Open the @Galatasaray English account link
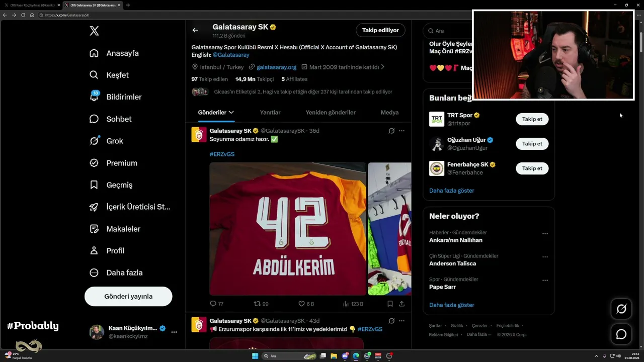Viewport: 644px width, 362px height. (231, 55)
